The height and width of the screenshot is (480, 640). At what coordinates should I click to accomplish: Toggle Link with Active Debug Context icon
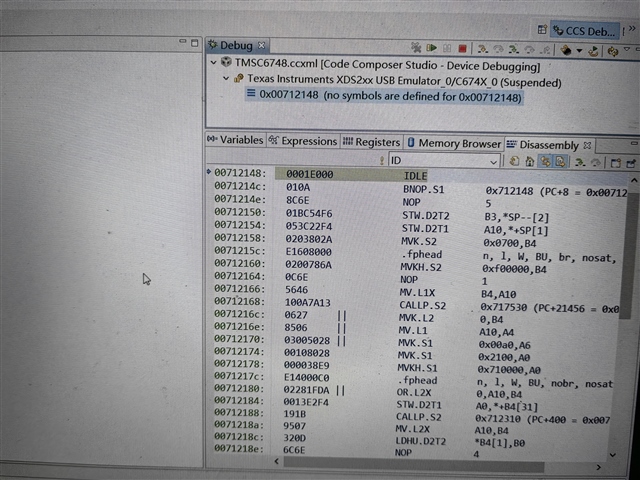[545, 162]
